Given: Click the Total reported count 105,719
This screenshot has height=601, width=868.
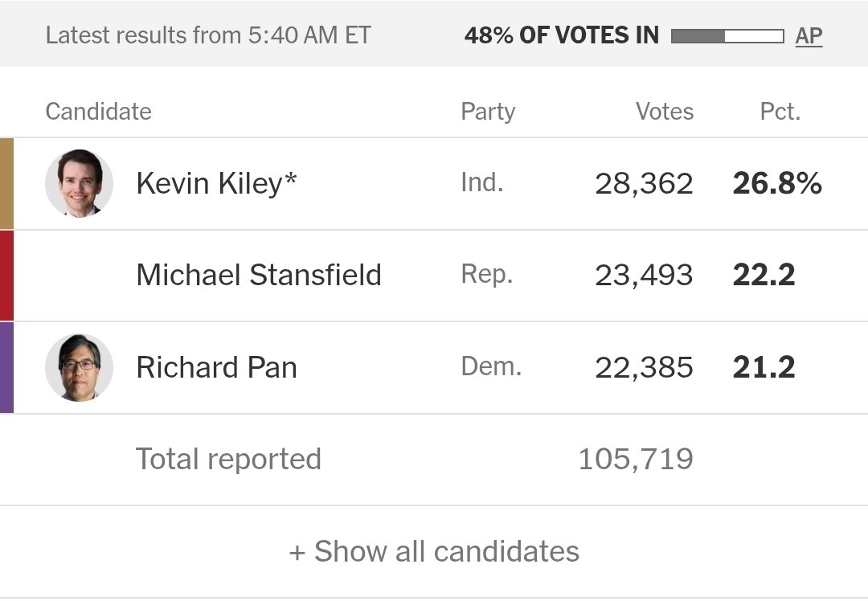Looking at the screenshot, I should [x=636, y=459].
